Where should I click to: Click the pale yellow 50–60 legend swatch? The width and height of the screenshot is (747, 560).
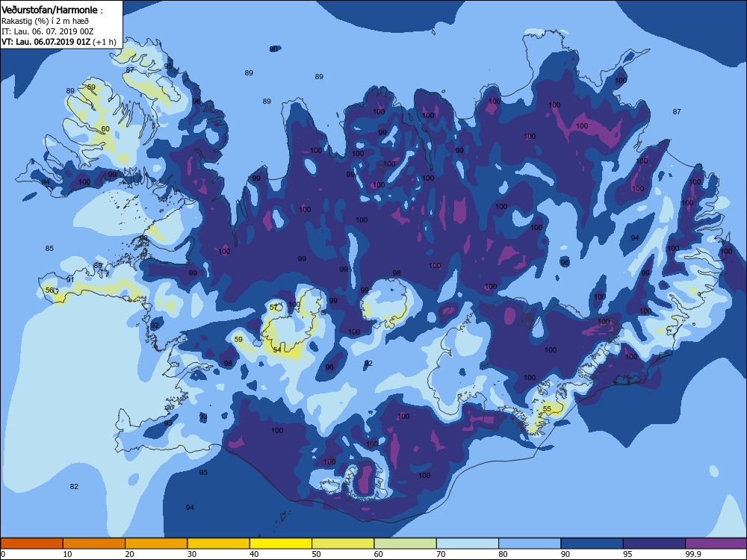click(343, 544)
